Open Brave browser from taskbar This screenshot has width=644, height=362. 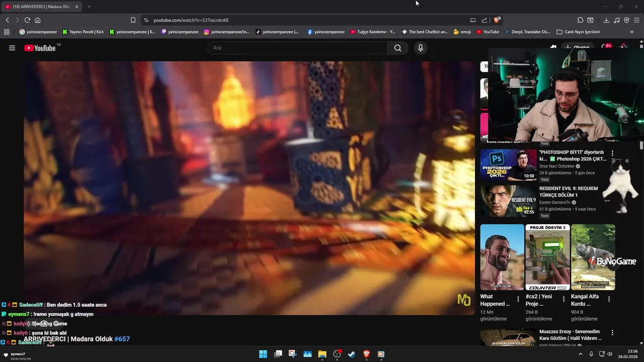(366, 354)
